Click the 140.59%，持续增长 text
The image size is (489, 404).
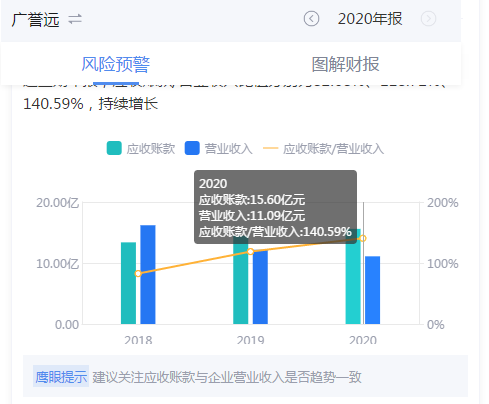(x=90, y=104)
